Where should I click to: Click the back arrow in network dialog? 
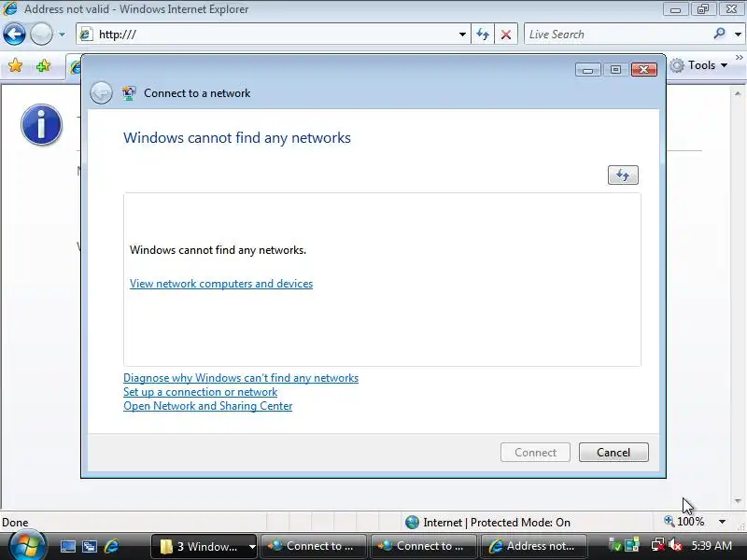point(101,92)
